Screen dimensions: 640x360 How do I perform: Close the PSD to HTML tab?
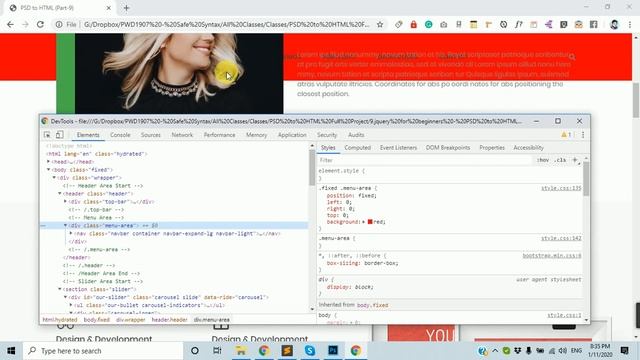[109, 8]
